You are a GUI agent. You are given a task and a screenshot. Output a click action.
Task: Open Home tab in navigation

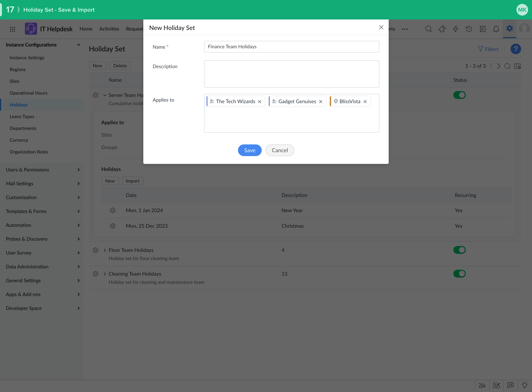pos(86,29)
